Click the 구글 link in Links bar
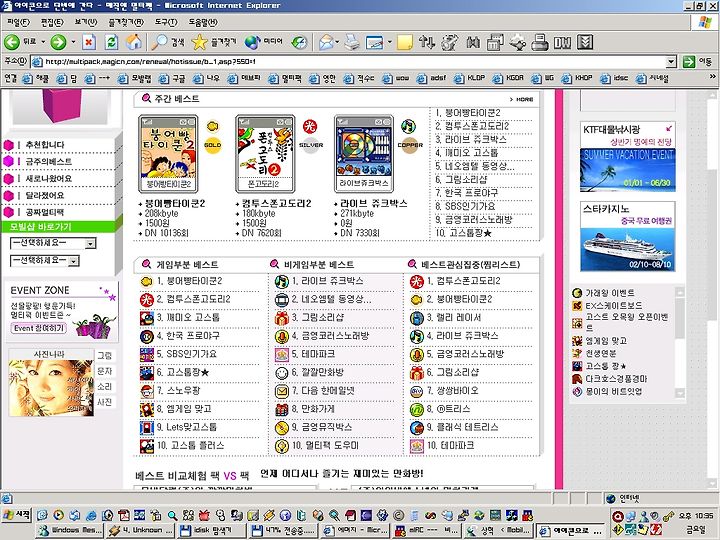Screen dimensions: 720x540 point(174,79)
